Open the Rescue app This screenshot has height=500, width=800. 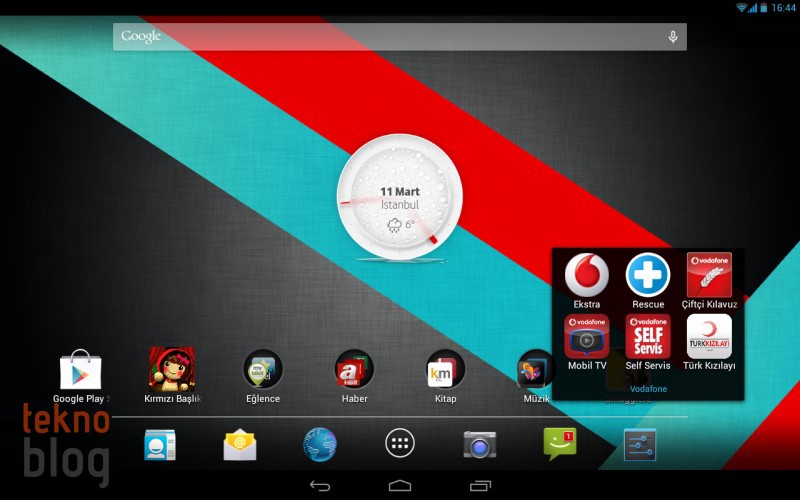pyautogui.click(x=648, y=275)
